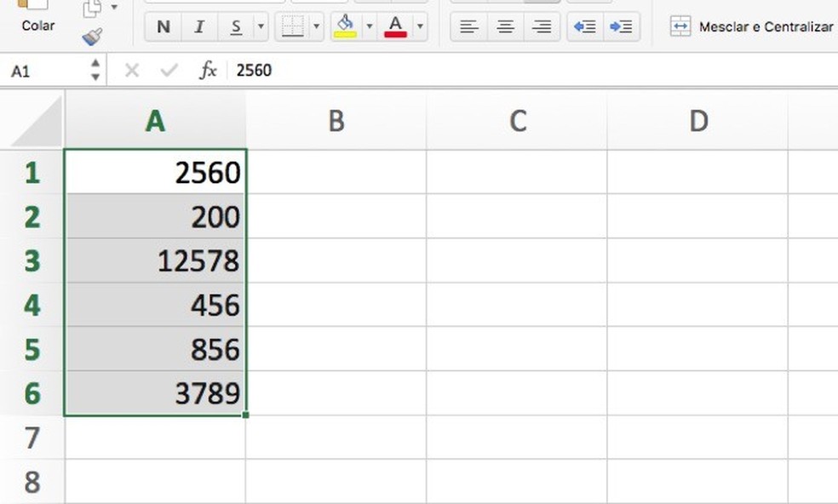Click cell containing 12578

pos(155,261)
